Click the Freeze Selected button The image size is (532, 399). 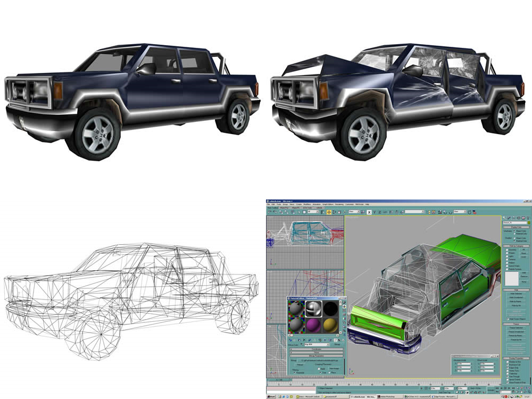point(517,328)
